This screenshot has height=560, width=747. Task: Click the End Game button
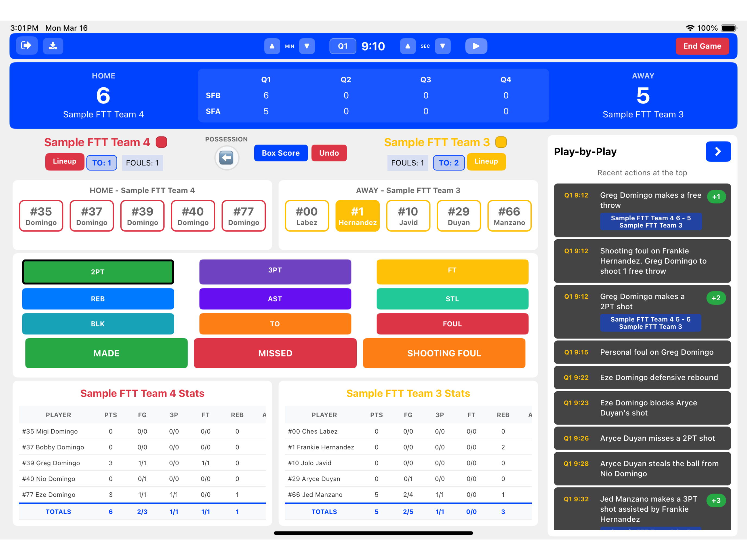pyautogui.click(x=702, y=46)
